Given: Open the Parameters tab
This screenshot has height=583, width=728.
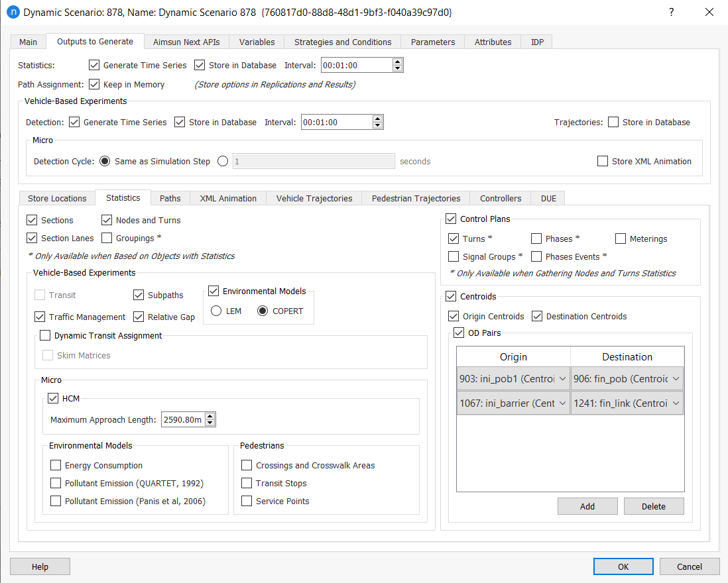Looking at the screenshot, I should (432, 41).
